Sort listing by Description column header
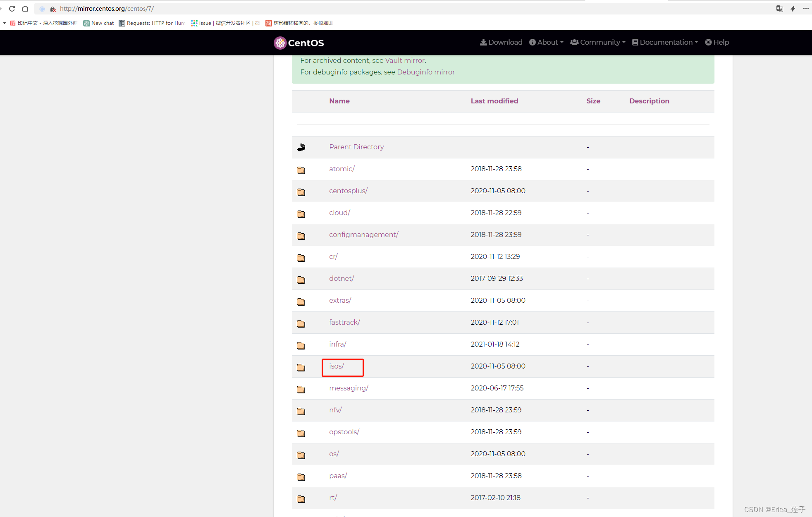 649,101
